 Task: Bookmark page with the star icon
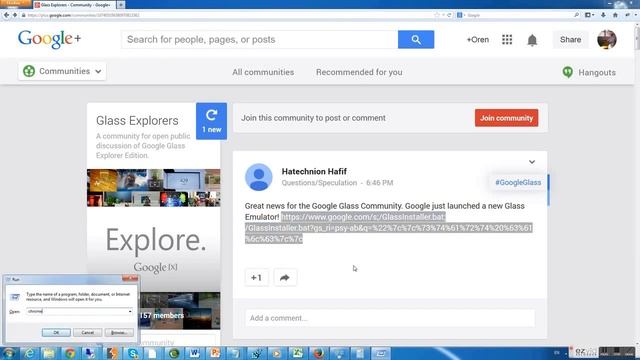437,15
